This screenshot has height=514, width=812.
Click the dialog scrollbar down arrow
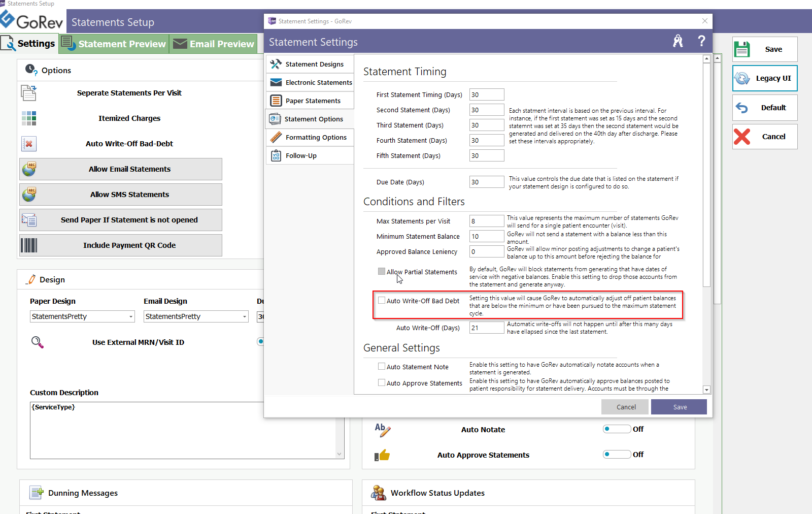pyautogui.click(x=706, y=390)
